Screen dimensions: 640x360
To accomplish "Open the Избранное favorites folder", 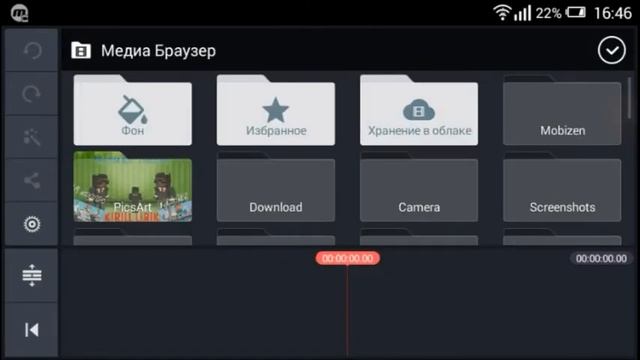I will [x=276, y=110].
